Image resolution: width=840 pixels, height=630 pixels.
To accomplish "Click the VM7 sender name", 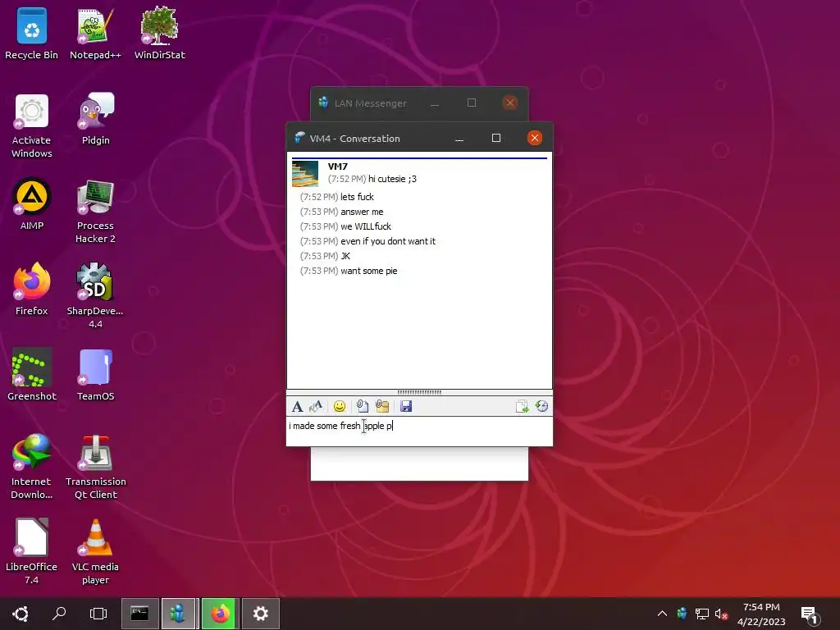I will (x=337, y=166).
